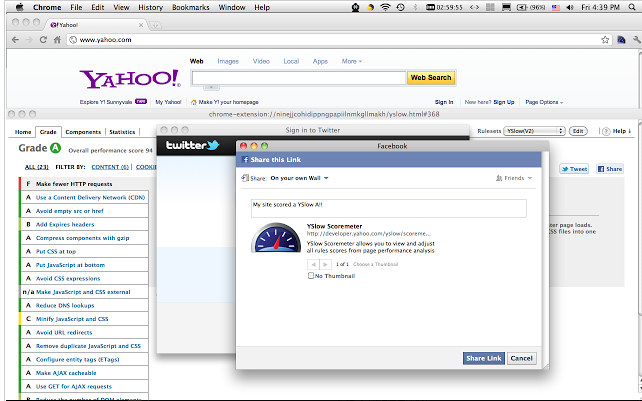Screen dimensions: 642x401
Task: Click the Choose a Thumbnail text
Action: click(x=375, y=264)
